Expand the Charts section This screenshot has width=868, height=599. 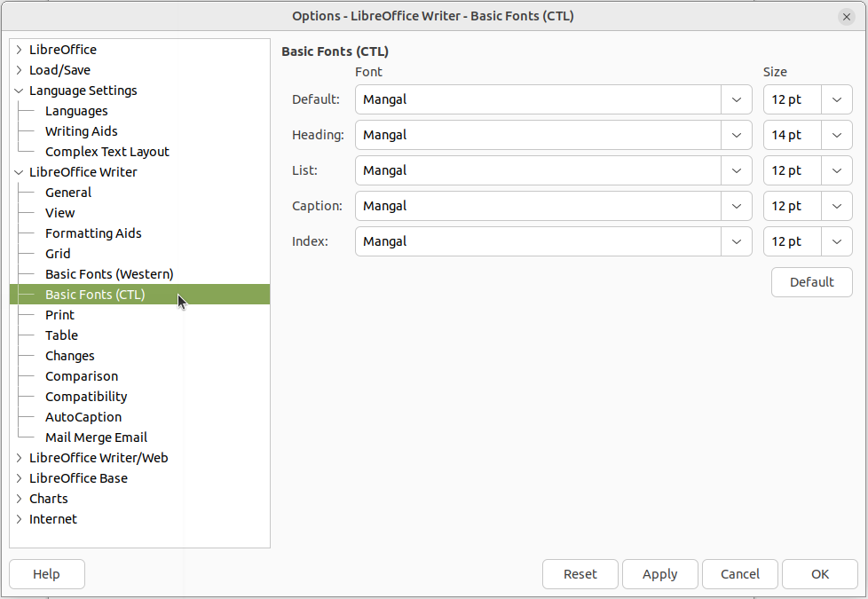[x=19, y=498]
